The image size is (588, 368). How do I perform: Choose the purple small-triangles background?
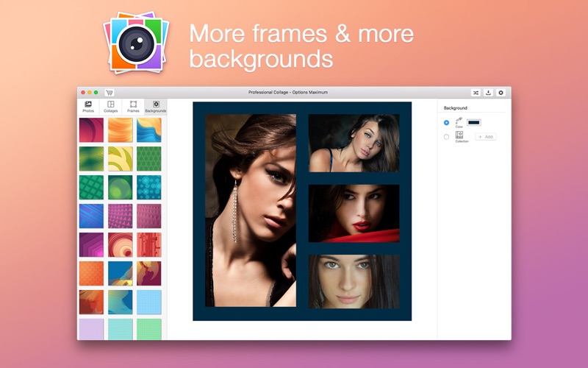(120, 216)
